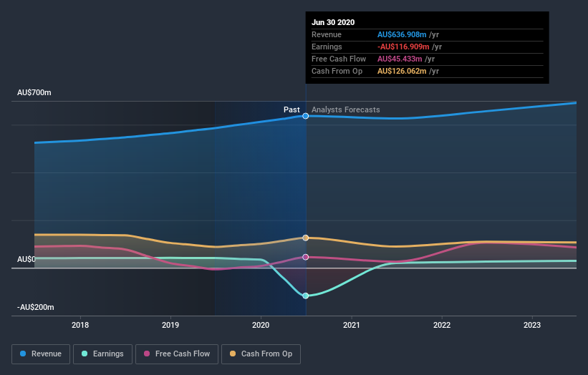Click the AU$636.908m revenue value
Image resolution: width=588 pixels, height=375 pixels.
tap(402, 34)
